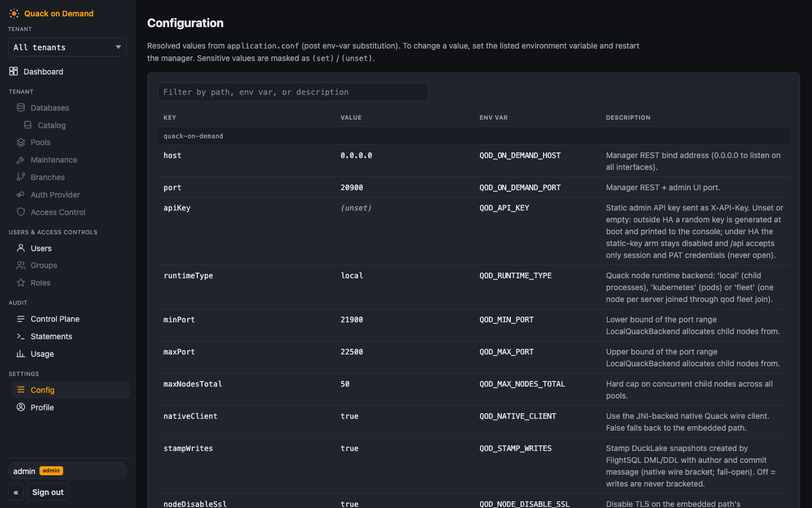Click the minPort key
This screenshot has width=812, height=508.
(x=179, y=319)
